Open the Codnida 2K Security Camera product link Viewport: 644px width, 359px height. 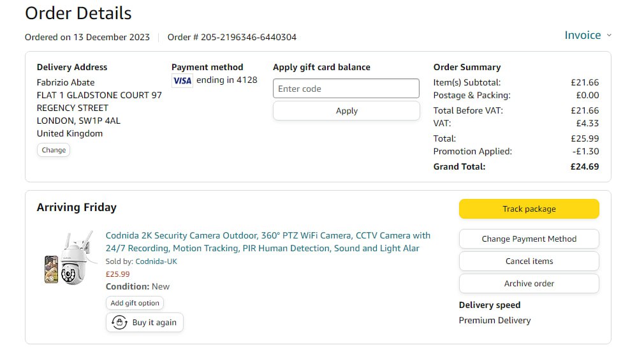[x=268, y=242]
